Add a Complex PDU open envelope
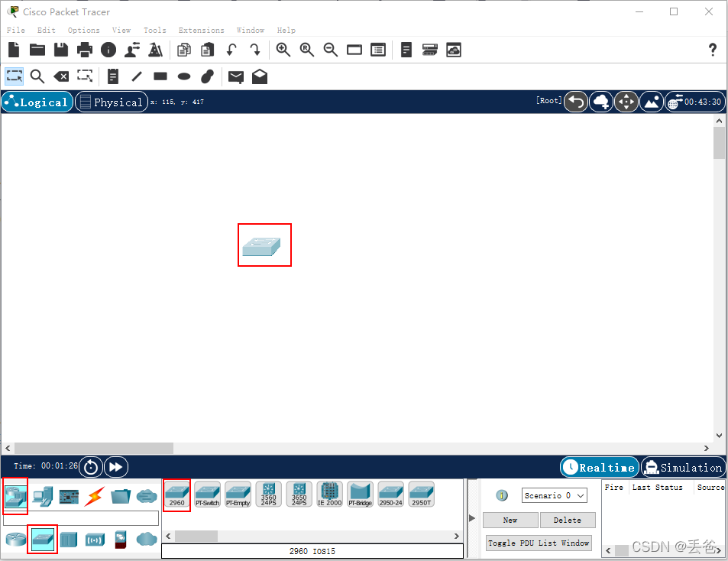Screen dimensions: 728x561 click(260, 76)
